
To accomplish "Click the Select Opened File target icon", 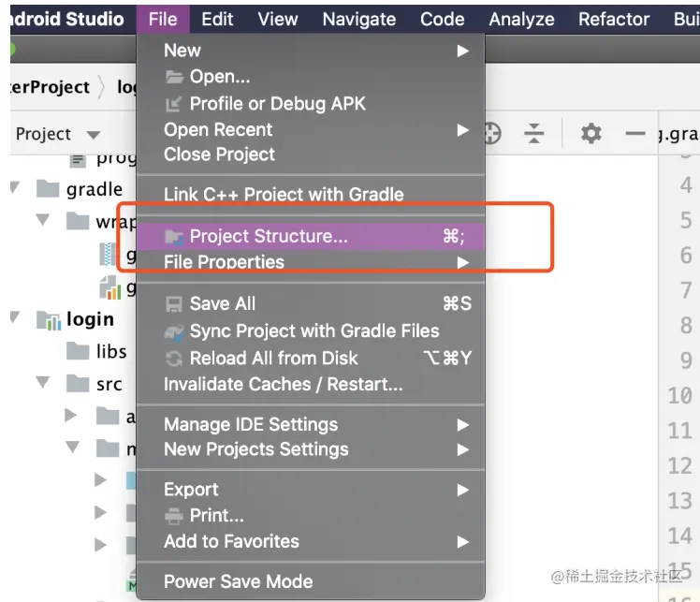I will [492, 134].
